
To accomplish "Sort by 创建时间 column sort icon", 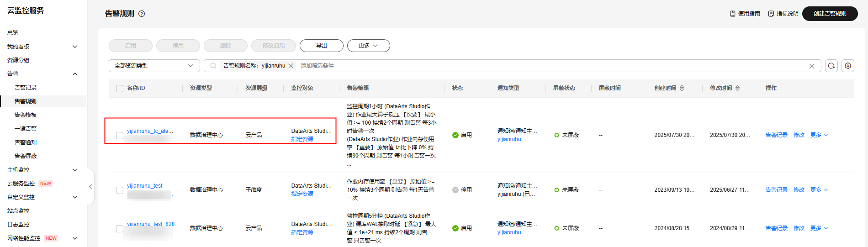I will (682, 88).
